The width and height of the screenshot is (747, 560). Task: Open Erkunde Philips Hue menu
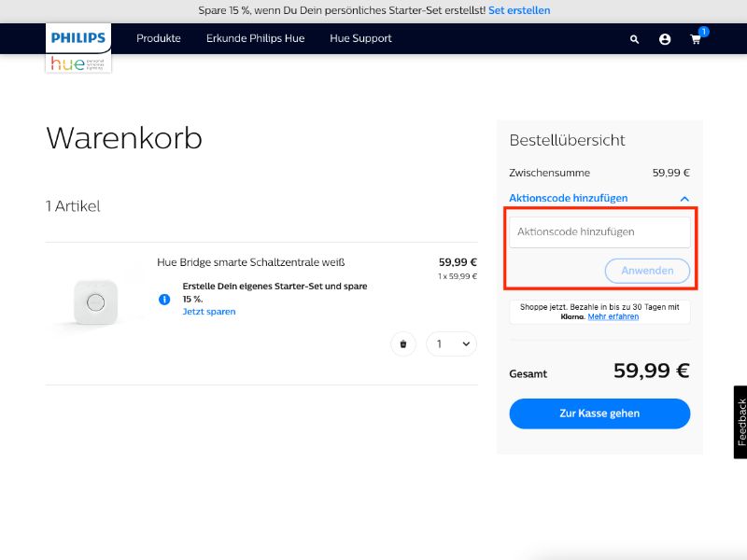255,38
